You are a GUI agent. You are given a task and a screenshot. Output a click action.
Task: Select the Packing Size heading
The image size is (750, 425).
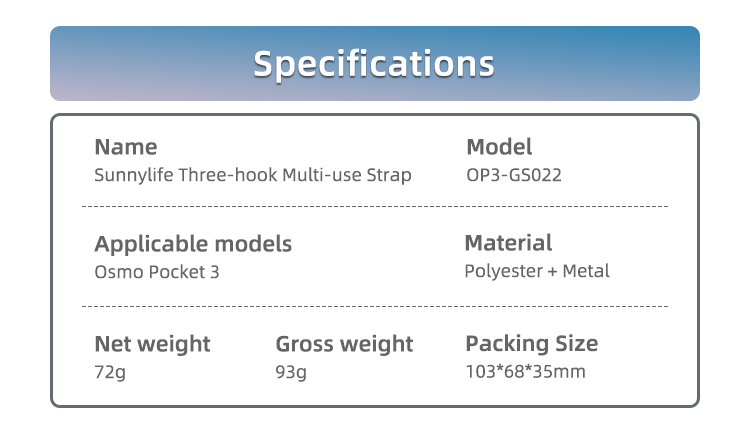point(531,344)
